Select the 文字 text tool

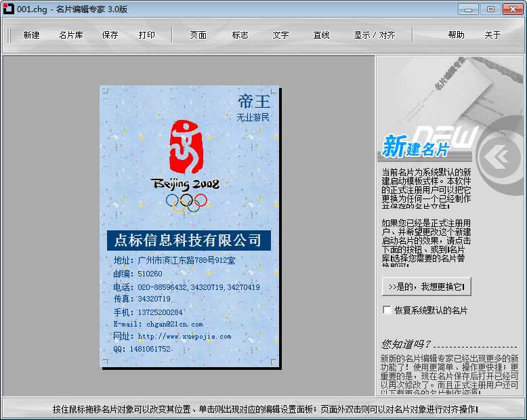[280, 35]
